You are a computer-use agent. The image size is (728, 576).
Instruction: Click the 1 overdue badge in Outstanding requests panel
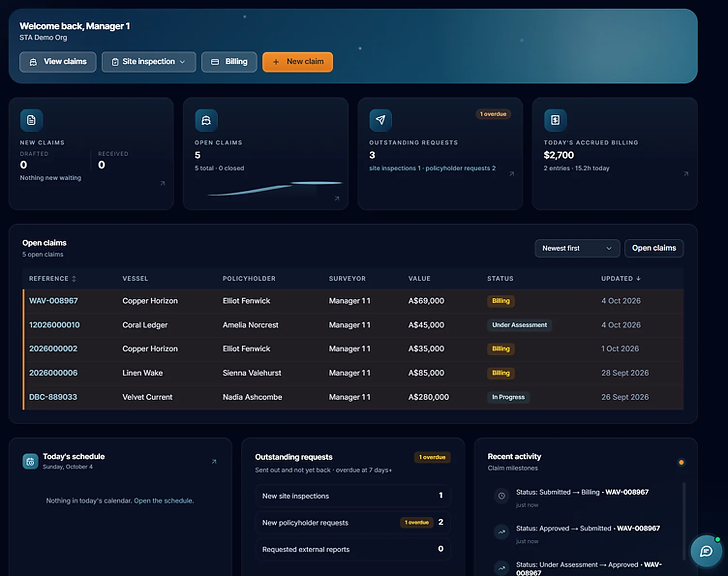432,457
